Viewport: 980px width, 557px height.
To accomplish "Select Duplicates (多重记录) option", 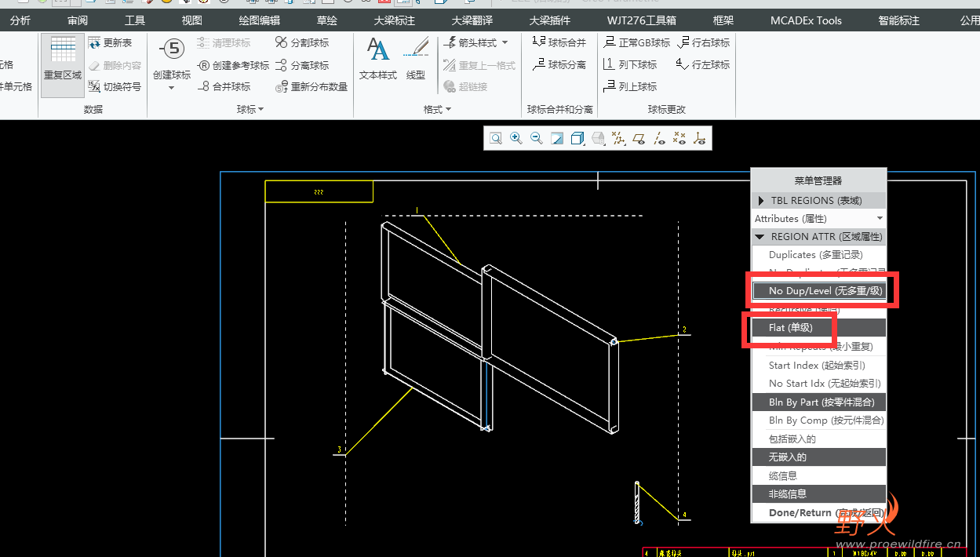I will [x=818, y=255].
